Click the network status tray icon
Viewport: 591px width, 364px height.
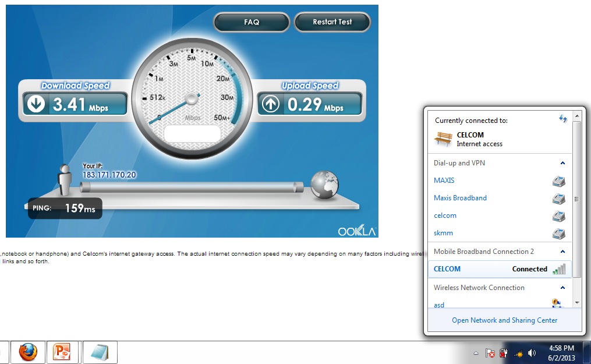pos(518,353)
